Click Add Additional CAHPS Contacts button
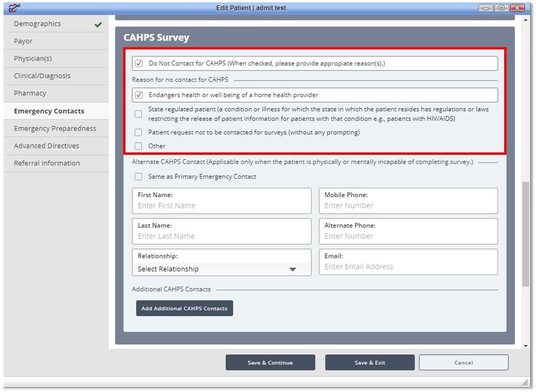536x392 pixels. (184, 308)
